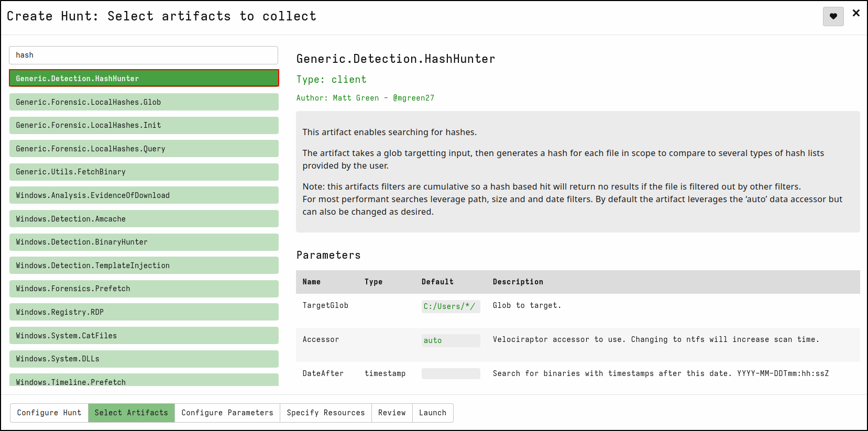The height and width of the screenshot is (431, 868).
Task: Select the Windows.Registry.RDP artifact
Action: (x=144, y=312)
